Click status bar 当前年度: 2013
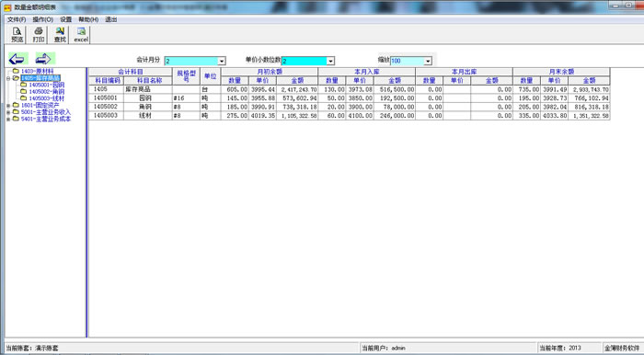 click(x=569, y=348)
